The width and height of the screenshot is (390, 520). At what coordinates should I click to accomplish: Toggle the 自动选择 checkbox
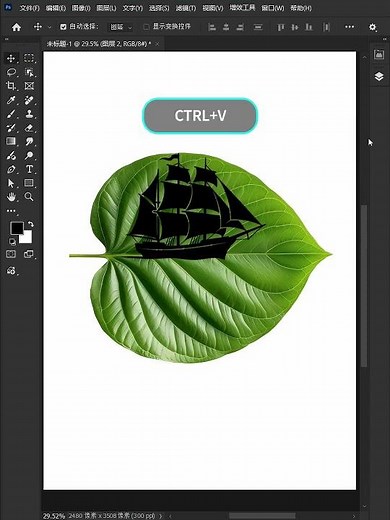click(63, 27)
